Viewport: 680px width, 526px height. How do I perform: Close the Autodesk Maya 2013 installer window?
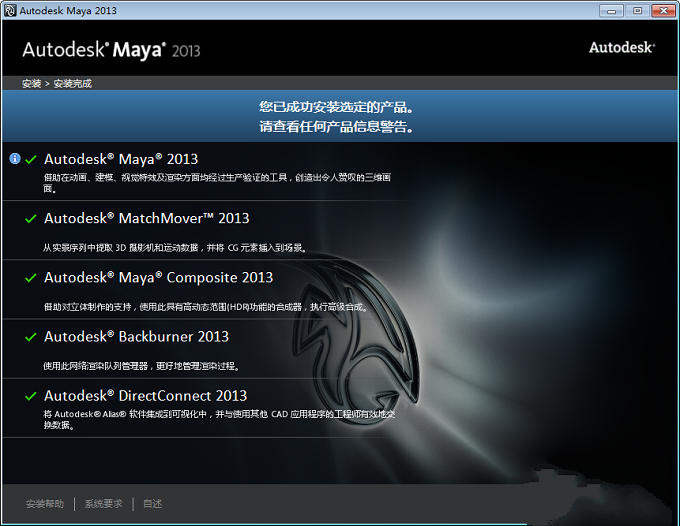coord(663,10)
